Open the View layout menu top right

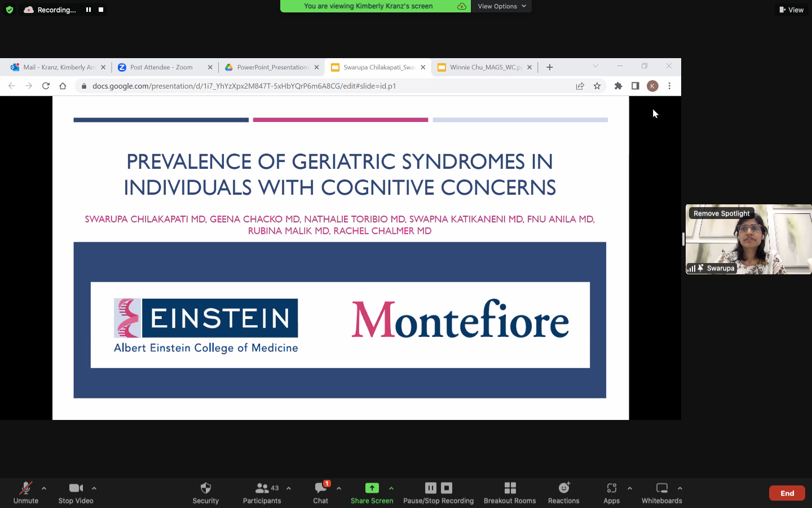coord(791,10)
